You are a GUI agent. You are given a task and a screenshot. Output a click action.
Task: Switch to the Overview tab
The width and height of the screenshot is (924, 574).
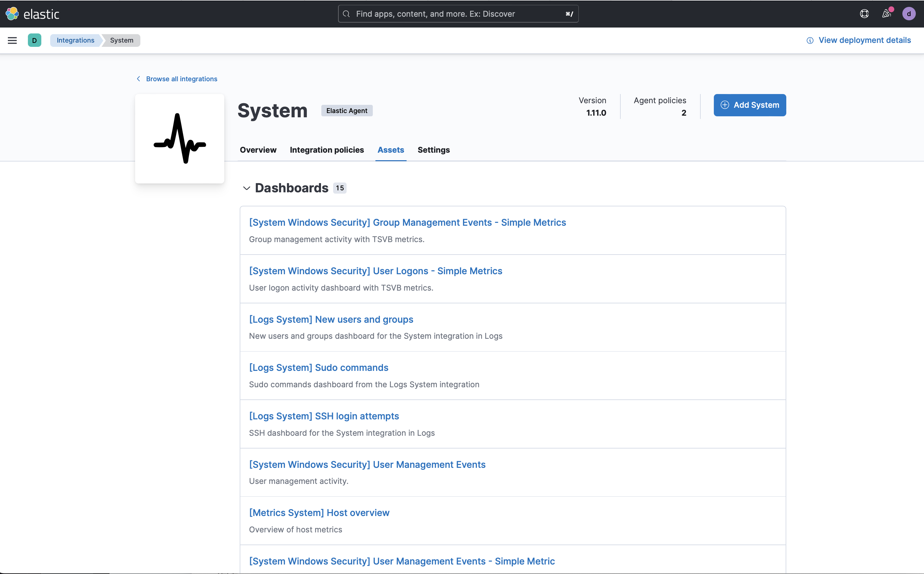pyautogui.click(x=258, y=150)
